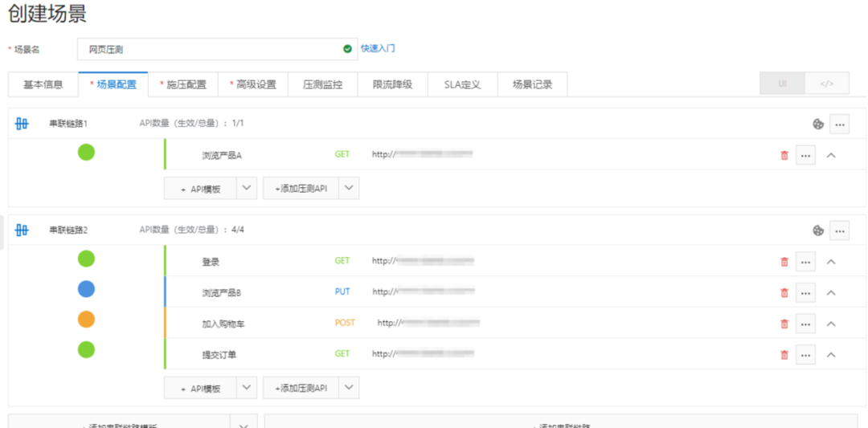Viewport: 868px width, 428px height.
Task: Open cookie settings icon for 串联链路2
Action: pyautogui.click(x=817, y=230)
